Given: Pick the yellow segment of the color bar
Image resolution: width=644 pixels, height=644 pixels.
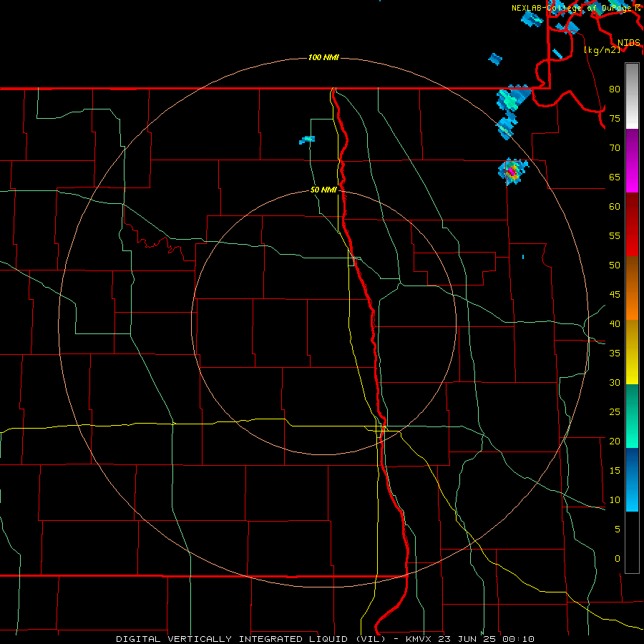Looking at the screenshot, I should click(632, 352).
